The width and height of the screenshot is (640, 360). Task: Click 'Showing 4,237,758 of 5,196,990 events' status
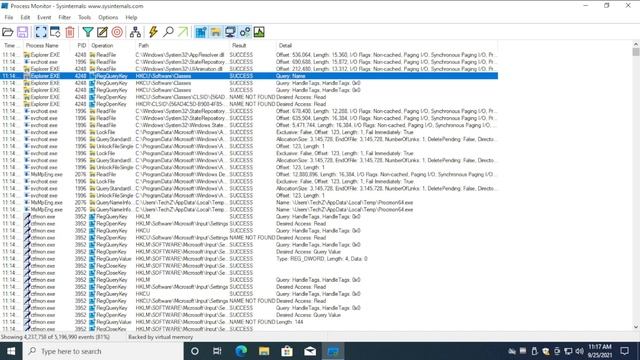[57, 337]
